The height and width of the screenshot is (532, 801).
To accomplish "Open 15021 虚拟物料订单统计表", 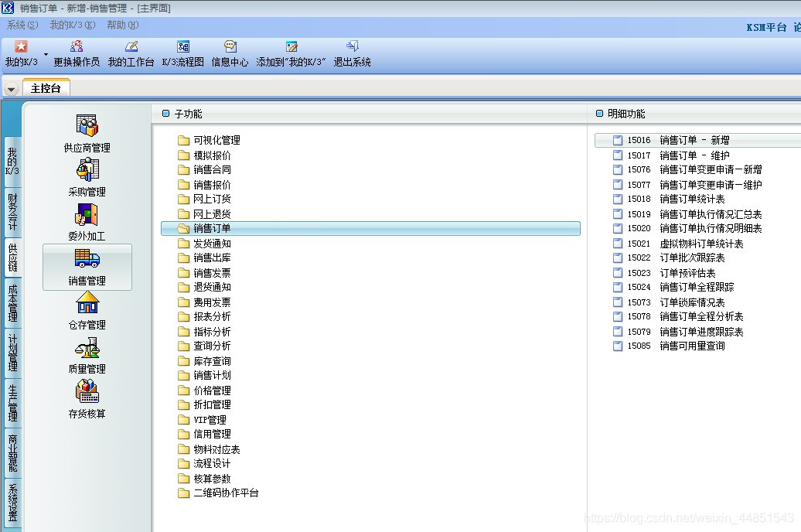I will (678, 244).
